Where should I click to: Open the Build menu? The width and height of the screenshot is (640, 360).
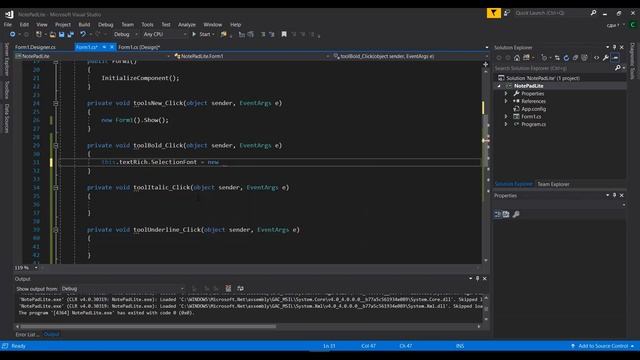pos(84,24)
